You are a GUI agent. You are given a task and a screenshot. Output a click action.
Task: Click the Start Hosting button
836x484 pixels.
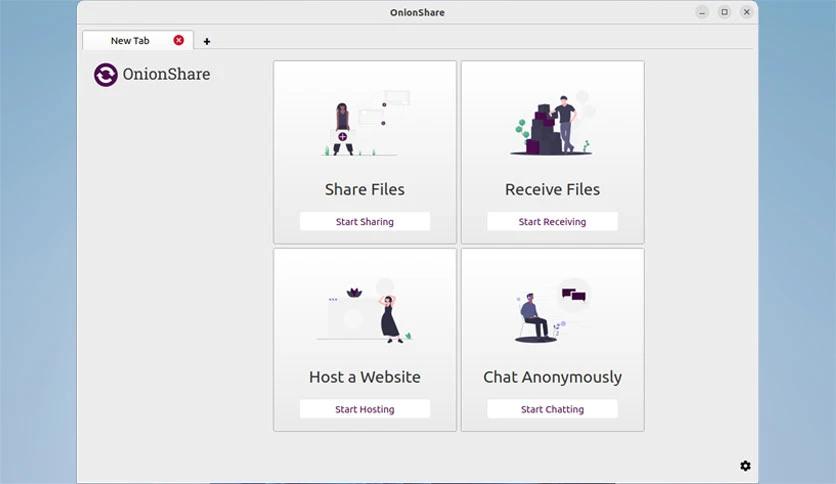365,409
